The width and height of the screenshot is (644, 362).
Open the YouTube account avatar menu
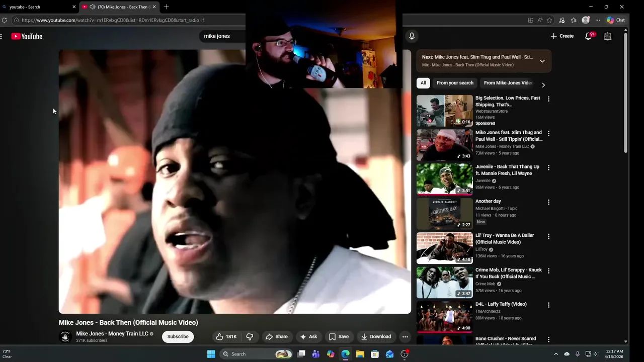[608, 36]
